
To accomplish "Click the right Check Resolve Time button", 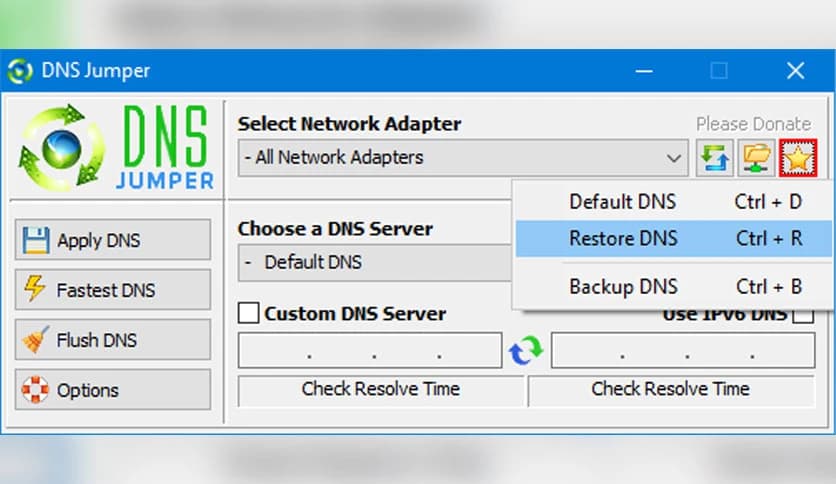I will coord(671,389).
